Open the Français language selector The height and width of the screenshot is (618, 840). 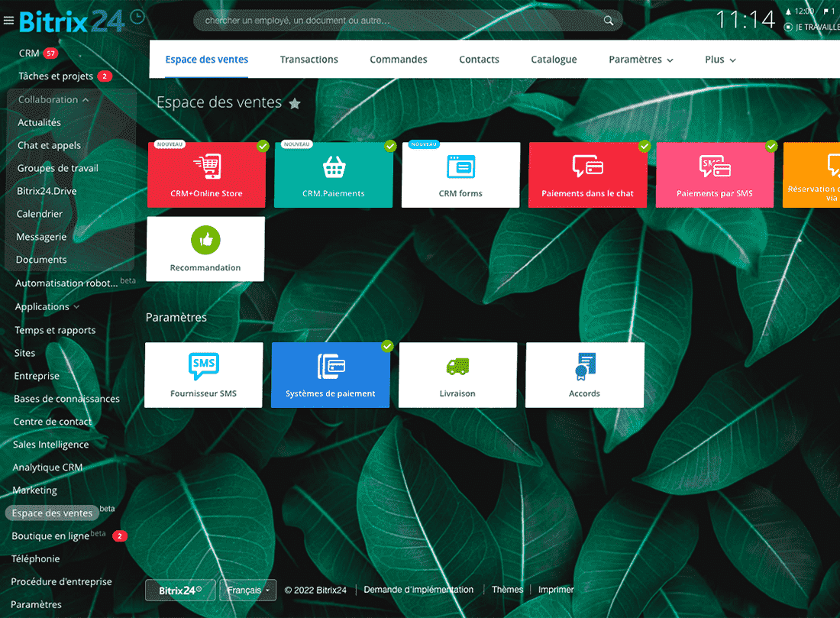[248, 590]
